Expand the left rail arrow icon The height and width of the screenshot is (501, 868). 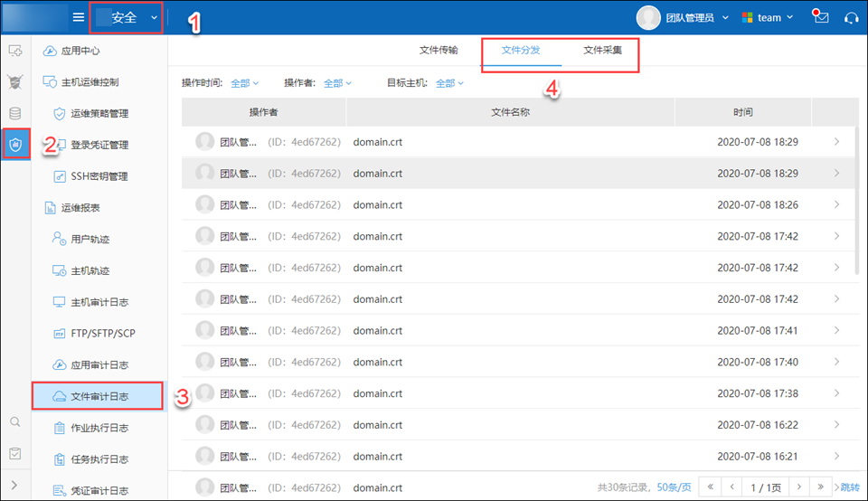(x=15, y=486)
